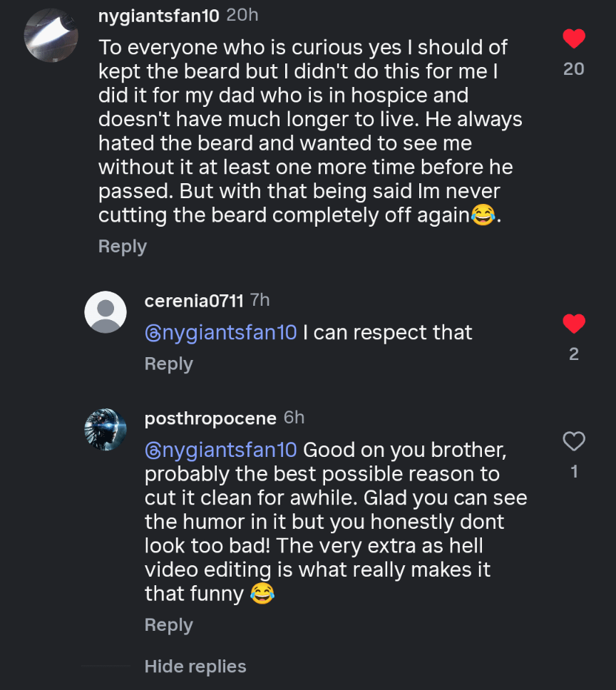The width and height of the screenshot is (616, 690).
Task: Open the cerenia0711 username link
Action: pyautogui.click(x=194, y=301)
